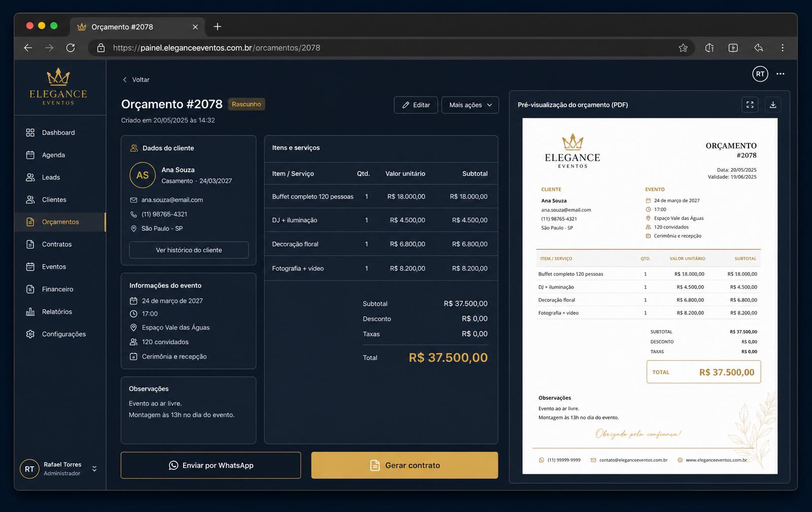This screenshot has height=512, width=812.
Task: Select the Decoração floral item
Action: click(381, 244)
